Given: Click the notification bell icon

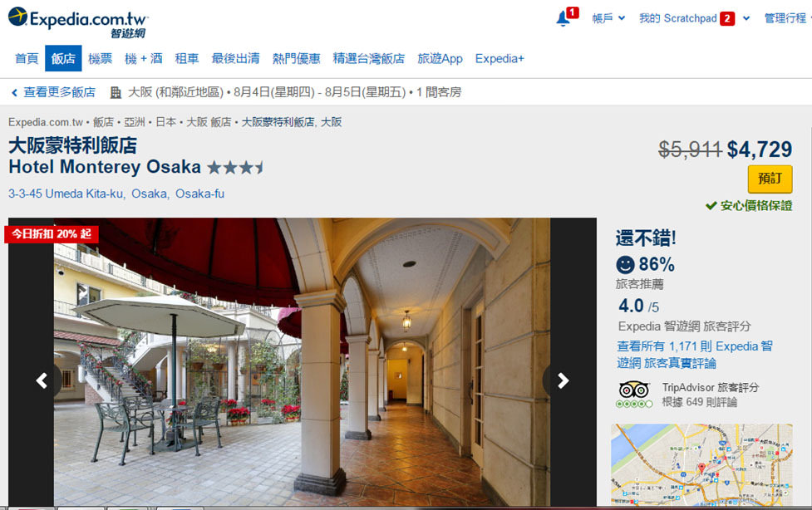Looking at the screenshot, I should point(563,18).
